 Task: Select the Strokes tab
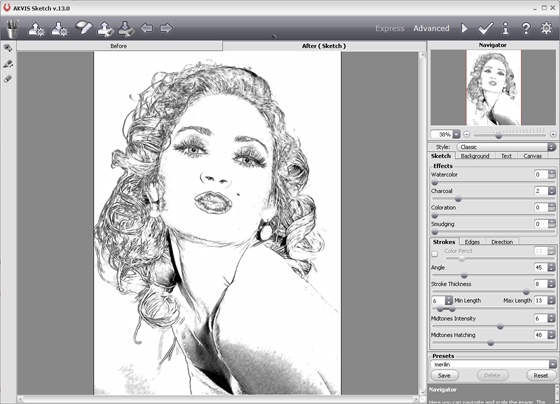tap(444, 242)
